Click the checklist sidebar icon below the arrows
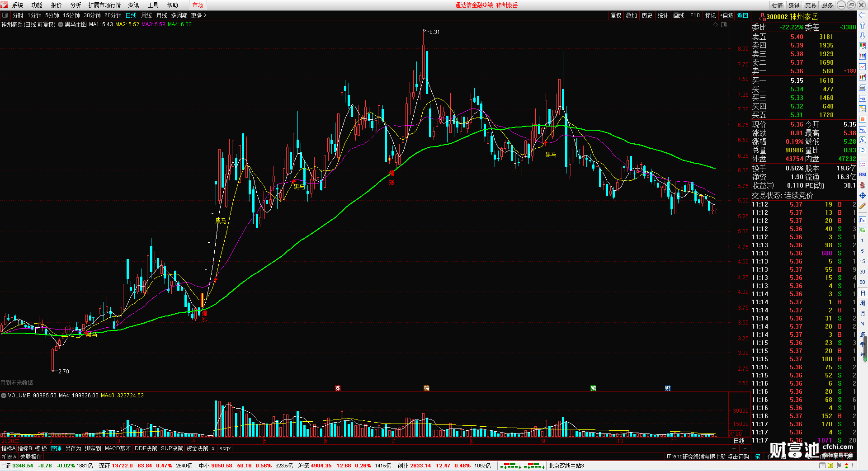Image resolution: width=868 pixels, height=471 pixels. (862, 46)
